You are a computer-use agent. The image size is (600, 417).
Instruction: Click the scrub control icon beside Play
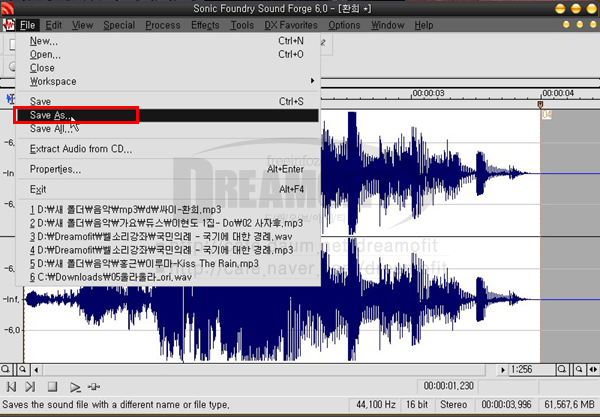pyautogui.click(x=94, y=387)
